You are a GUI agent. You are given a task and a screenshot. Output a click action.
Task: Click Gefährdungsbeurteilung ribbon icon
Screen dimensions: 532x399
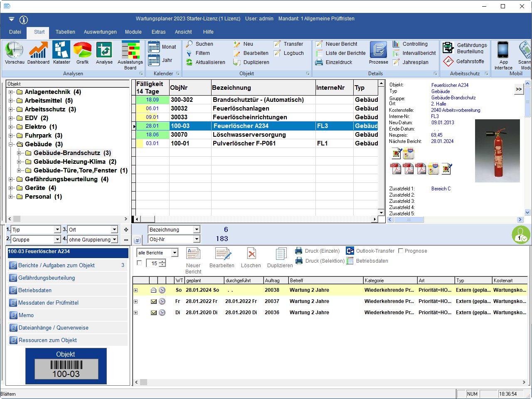pos(448,48)
